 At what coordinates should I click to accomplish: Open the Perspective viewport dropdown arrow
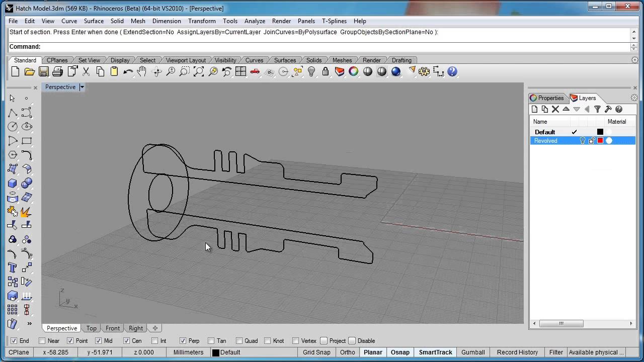pyautogui.click(x=82, y=87)
